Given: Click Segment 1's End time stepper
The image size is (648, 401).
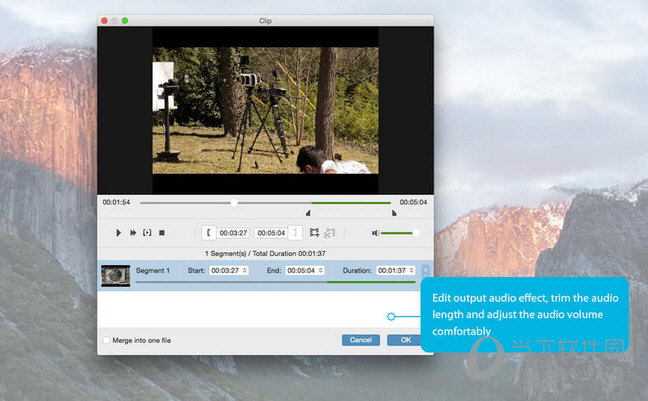Looking at the screenshot, I should click(321, 270).
